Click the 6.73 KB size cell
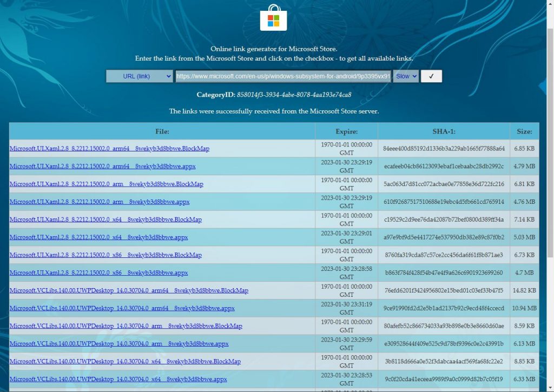This screenshot has height=392, width=554. pos(524,255)
